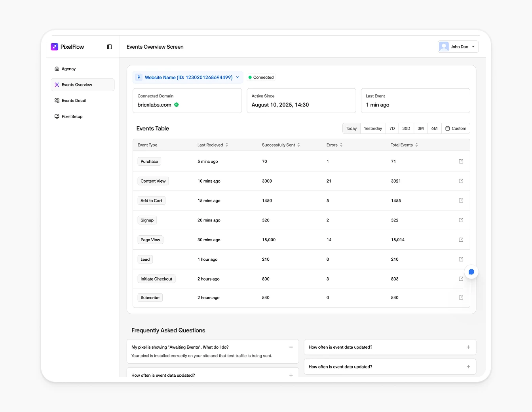Screen dimensions: 532x412
Task: Select the 30D date range tab
Action: (x=406, y=128)
